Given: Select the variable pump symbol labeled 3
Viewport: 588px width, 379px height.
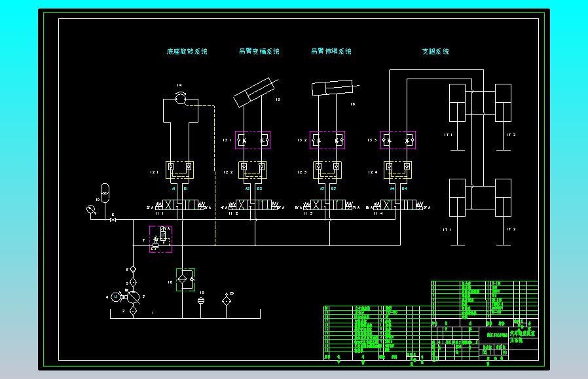Looking at the screenshot, I should click(x=133, y=297).
